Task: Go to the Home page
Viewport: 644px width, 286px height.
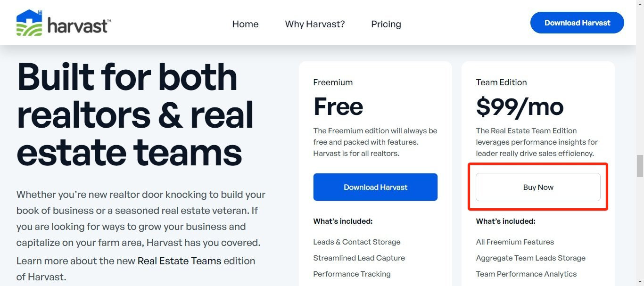Action: point(245,24)
